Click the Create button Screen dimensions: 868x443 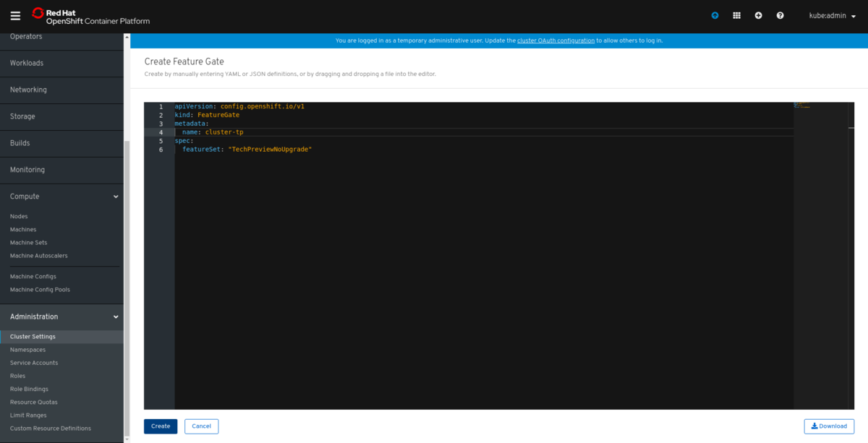click(161, 426)
